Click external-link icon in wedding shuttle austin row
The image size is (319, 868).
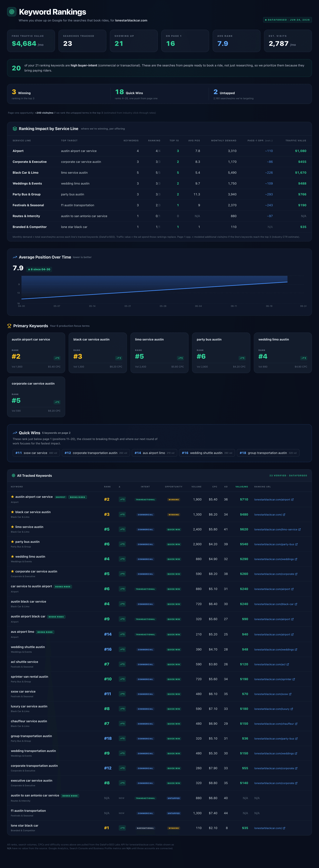[296, 649]
